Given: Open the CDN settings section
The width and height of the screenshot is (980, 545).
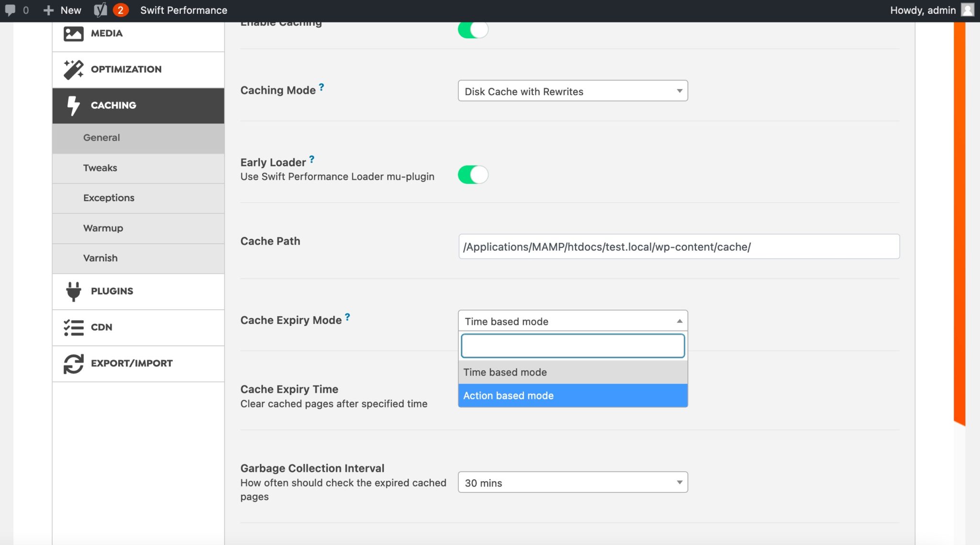Looking at the screenshot, I should 138,328.
